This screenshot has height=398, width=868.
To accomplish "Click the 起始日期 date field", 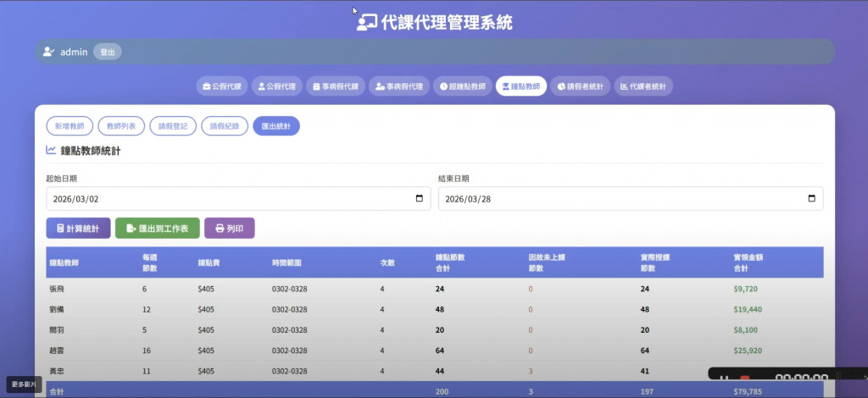I will tap(229, 199).
